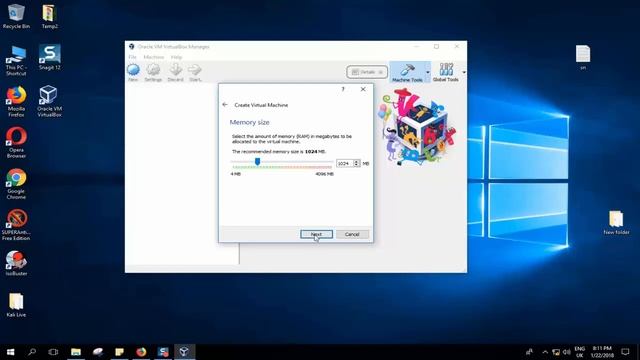The image size is (640, 360).
Task: Select the Kali Live desktop folder
Action: click(16, 305)
